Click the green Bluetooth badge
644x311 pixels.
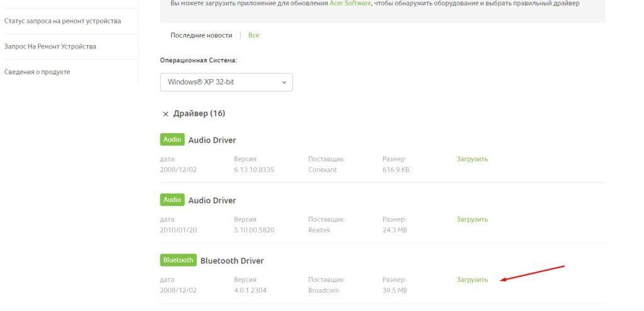coord(178,260)
